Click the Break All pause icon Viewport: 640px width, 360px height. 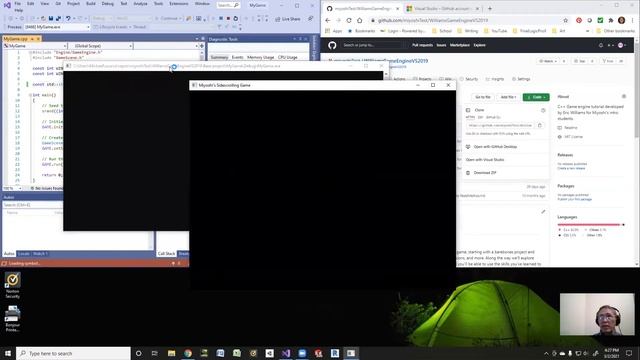(221, 18)
